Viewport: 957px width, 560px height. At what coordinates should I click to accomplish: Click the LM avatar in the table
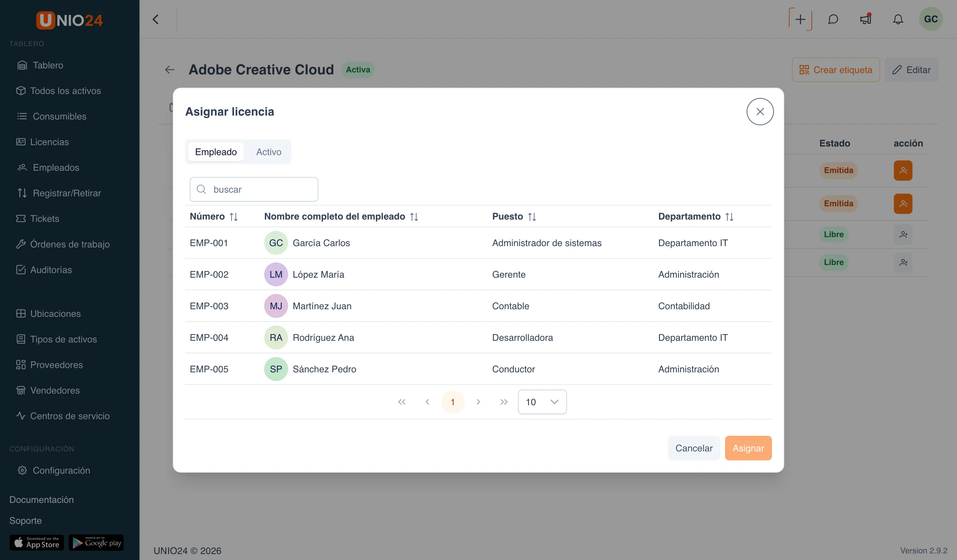click(x=276, y=274)
